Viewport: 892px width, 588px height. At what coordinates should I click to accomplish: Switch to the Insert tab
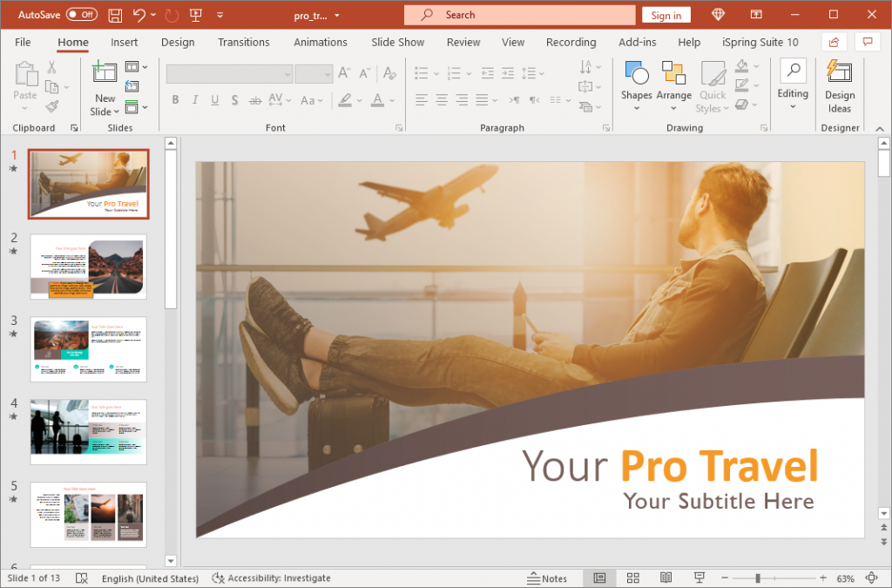(x=124, y=41)
